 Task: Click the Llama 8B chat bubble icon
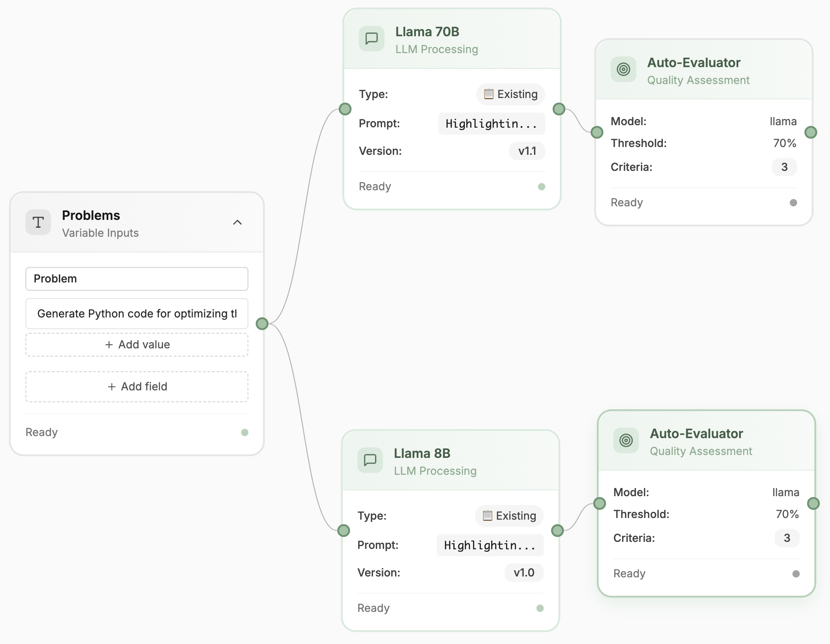click(x=370, y=460)
